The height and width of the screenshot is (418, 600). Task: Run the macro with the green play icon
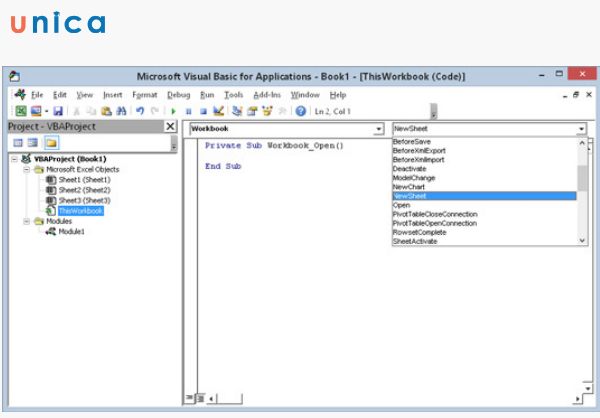point(174,111)
